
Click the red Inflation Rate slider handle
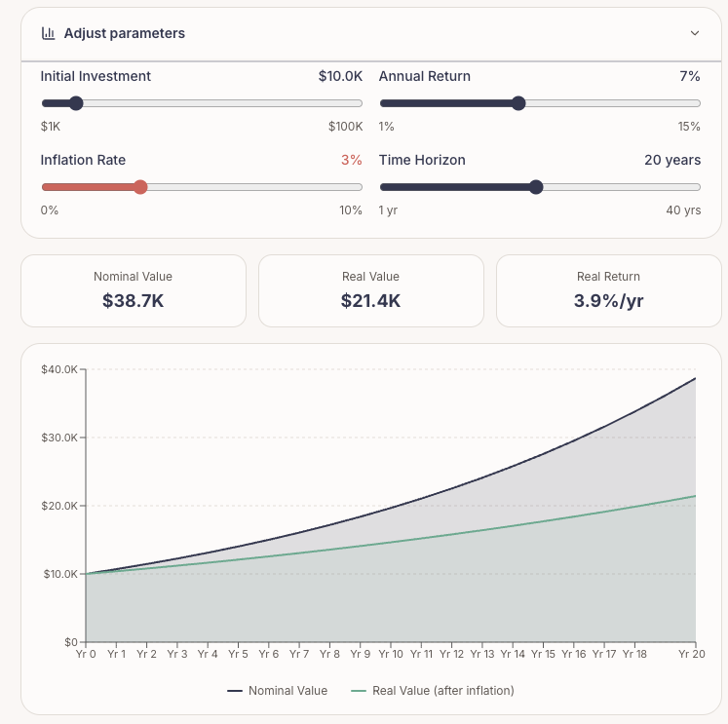point(140,187)
